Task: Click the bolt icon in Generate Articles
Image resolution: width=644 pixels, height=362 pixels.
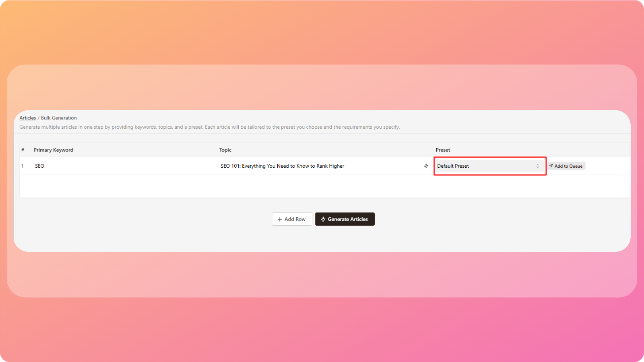Action: 323,219
